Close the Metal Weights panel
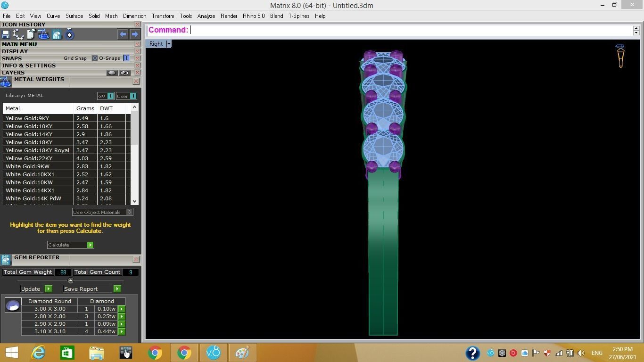The width and height of the screenshot is (644, 362). (136, 82)
